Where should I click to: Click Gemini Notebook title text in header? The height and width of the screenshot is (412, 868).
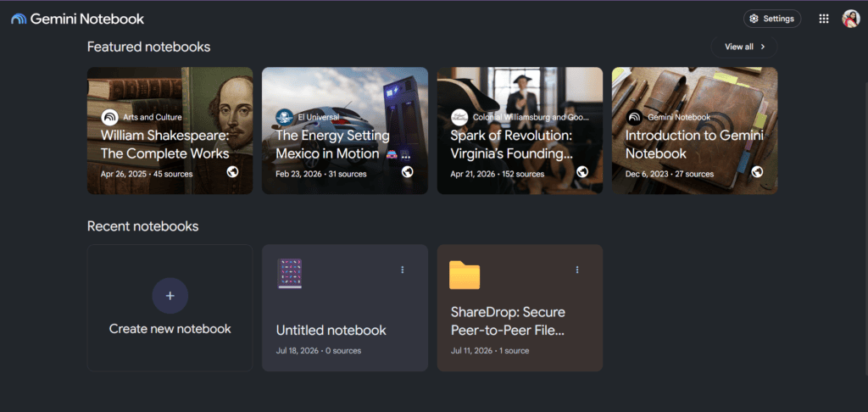tap(87, 19)
